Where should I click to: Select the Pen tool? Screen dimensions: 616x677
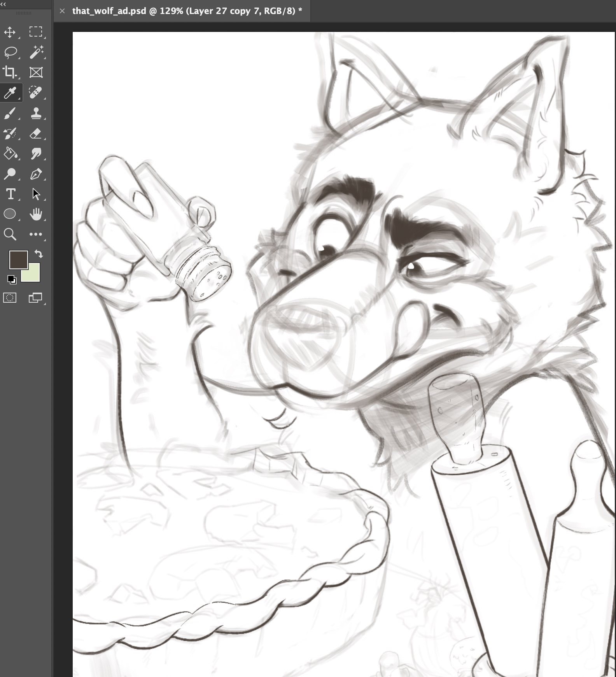point(36,174)
